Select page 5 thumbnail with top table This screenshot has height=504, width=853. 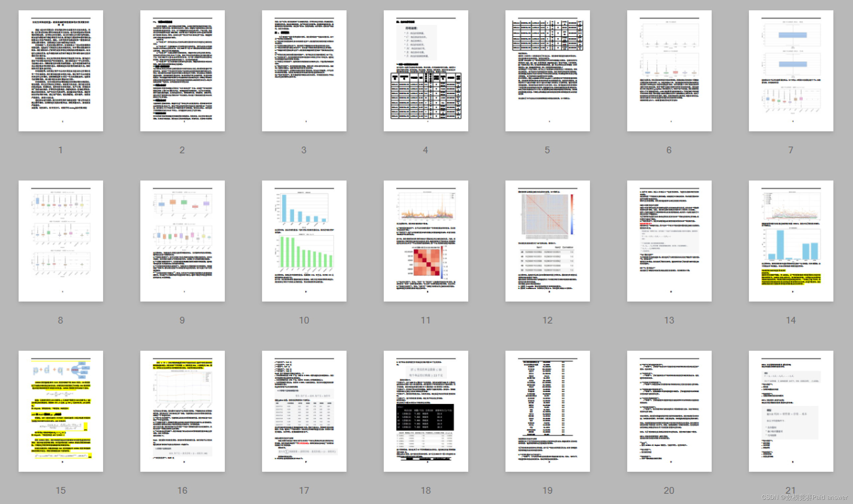click(547, 70)
